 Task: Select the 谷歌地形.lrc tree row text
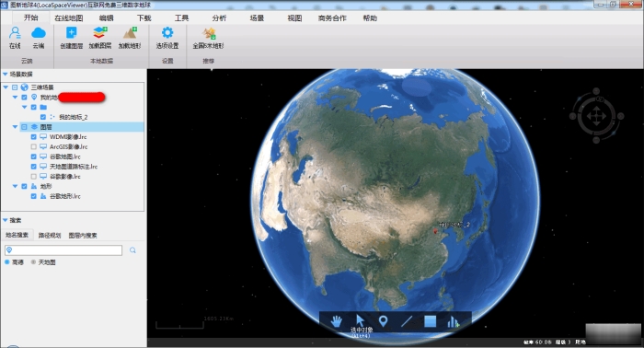pos(65,196)
